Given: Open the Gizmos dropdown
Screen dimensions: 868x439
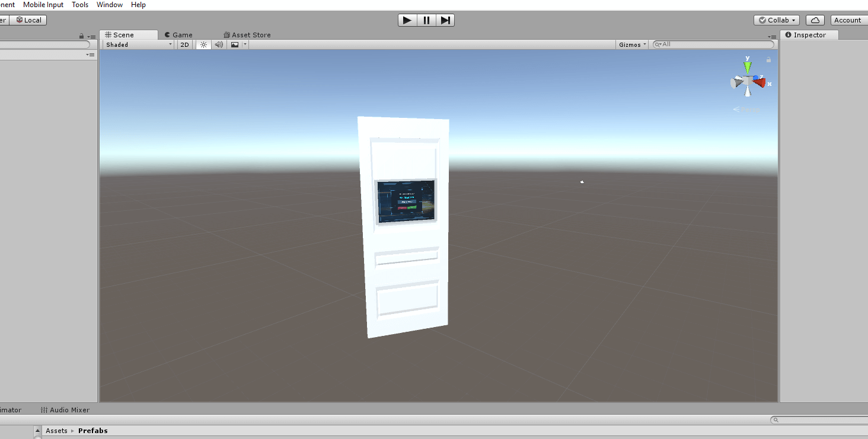Looking at the screenshot, I should [x=631, y=44].
